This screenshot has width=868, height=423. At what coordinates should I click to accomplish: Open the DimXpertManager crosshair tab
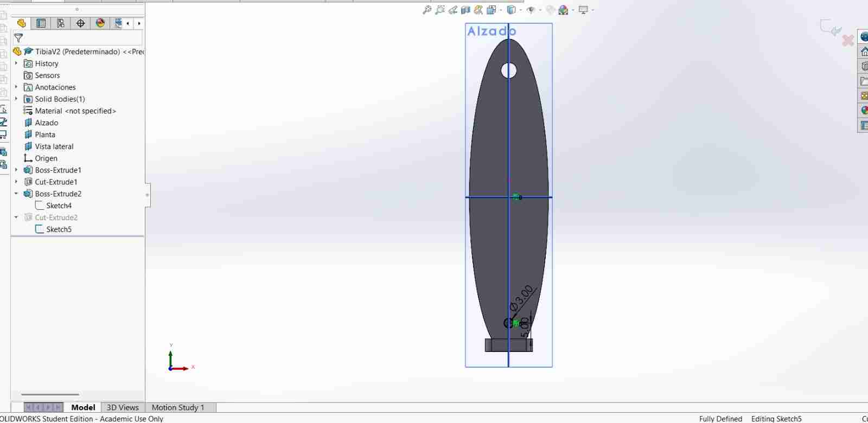[80, 23]
